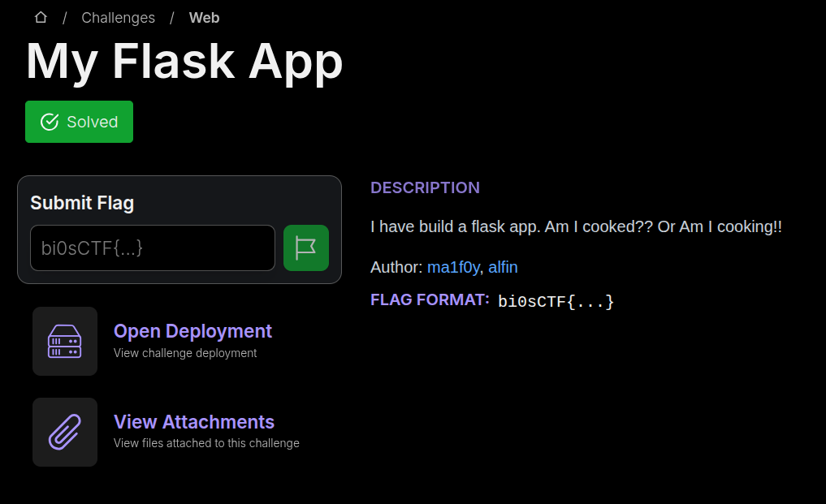Image resolution: width=826 pixels, height=504 pixels.
Task: Click the challenge description paragraph
Action: pyautogui.click(x=576, y=226)
